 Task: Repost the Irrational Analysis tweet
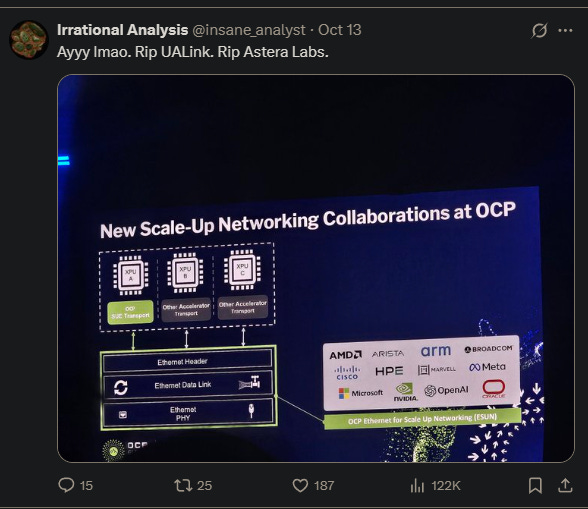[x=183, y=485]
